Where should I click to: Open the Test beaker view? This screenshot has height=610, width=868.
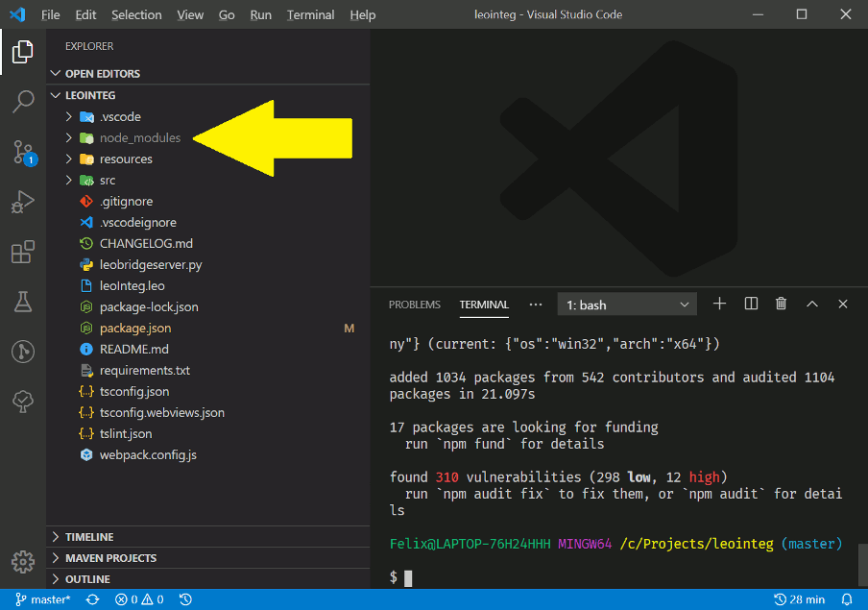tap(23, 302)
